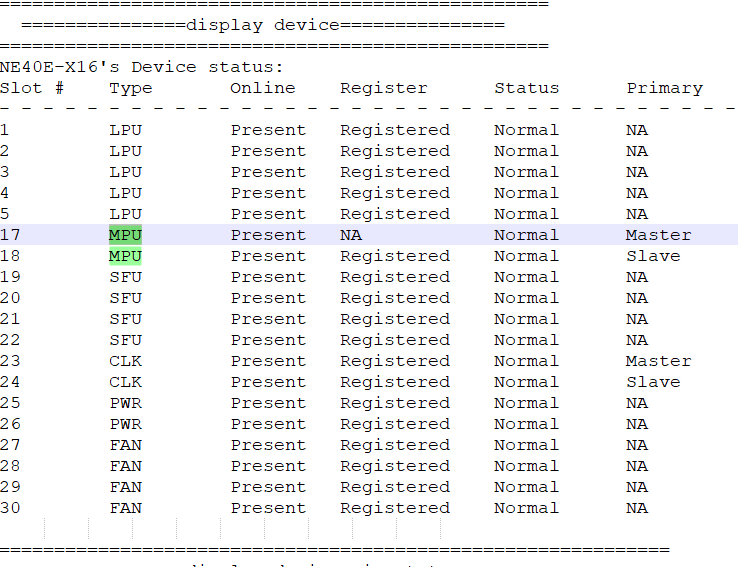Click the highlighted MPU text in slot 18
Viewport: 738px width, 567px height.
(x=125, y=256)
